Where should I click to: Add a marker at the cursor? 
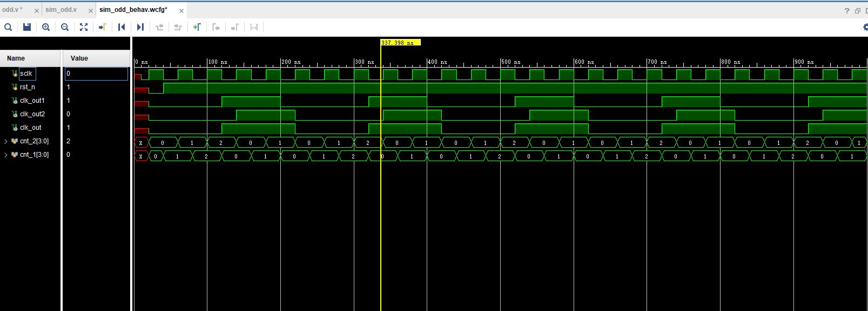pos(197,27)
